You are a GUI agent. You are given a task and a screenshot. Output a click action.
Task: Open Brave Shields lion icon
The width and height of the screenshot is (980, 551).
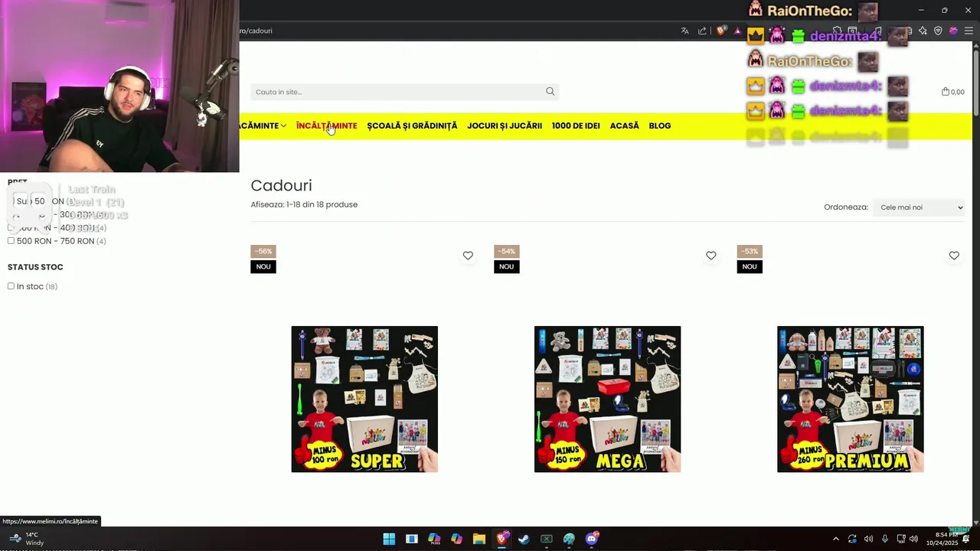click(721, 31)
